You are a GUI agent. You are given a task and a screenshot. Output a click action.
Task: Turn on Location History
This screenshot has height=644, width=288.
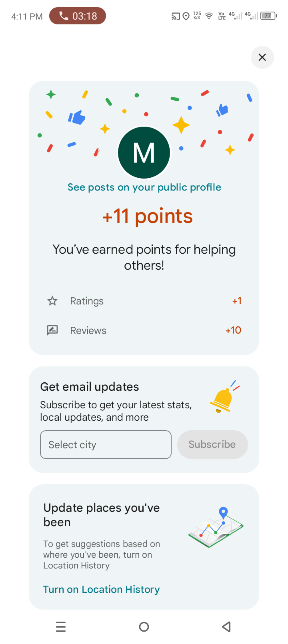click(101, 589)
